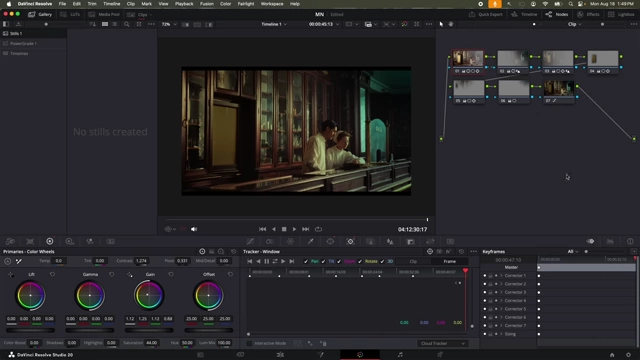Viewport: 640px width, 360px height.
Task: Toggle viewer audio mute speaker
Action: 194,229
